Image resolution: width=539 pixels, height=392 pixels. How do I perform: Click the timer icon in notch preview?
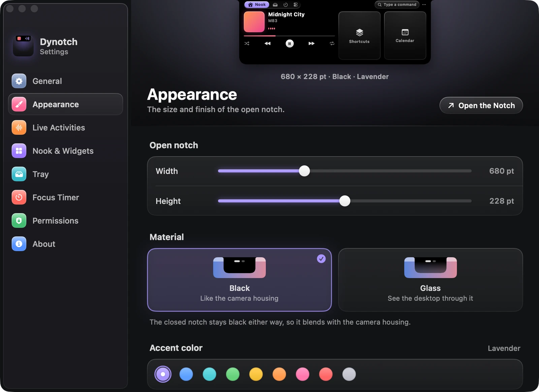pos(285,5)
